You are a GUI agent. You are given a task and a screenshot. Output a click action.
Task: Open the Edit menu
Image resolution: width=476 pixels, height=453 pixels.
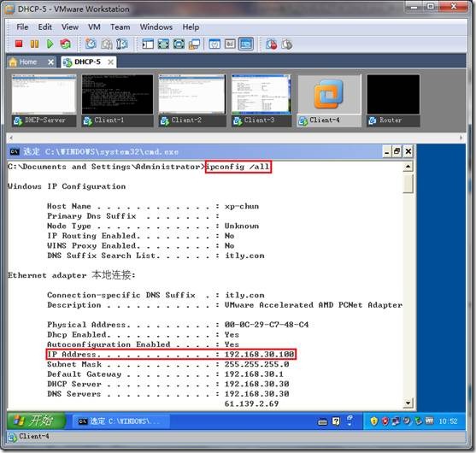pyautogui.click(x=45, y=27)
